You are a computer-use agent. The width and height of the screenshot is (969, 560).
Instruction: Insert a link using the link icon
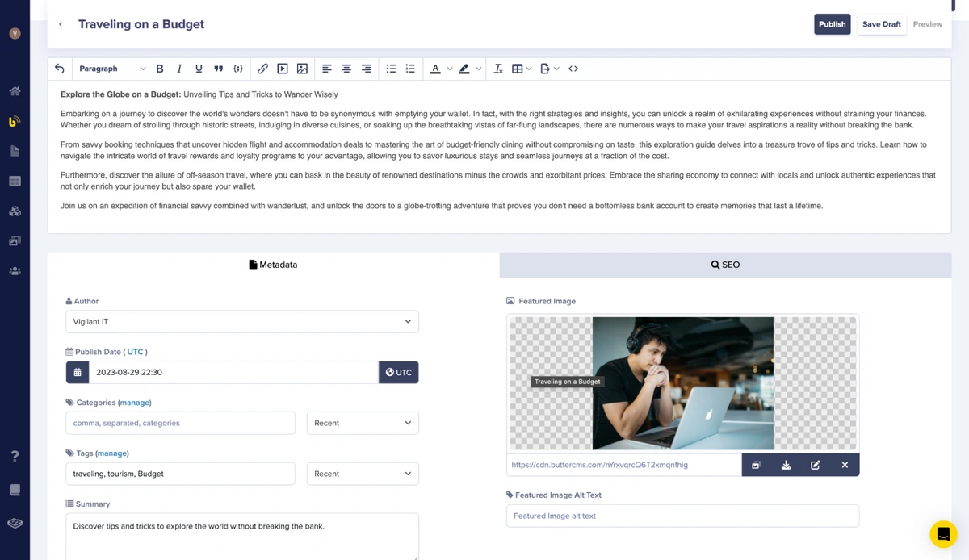pyautogui.click(x=262, y=69)
